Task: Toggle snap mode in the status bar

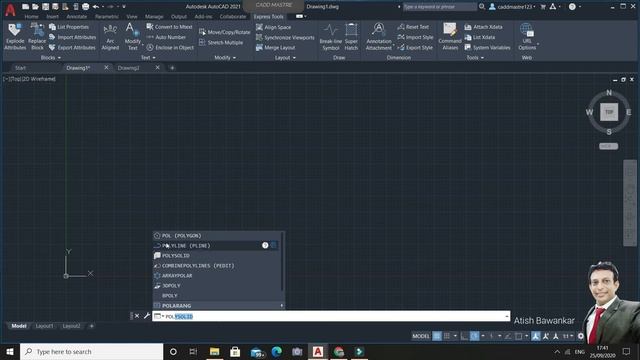Action: 447,336
